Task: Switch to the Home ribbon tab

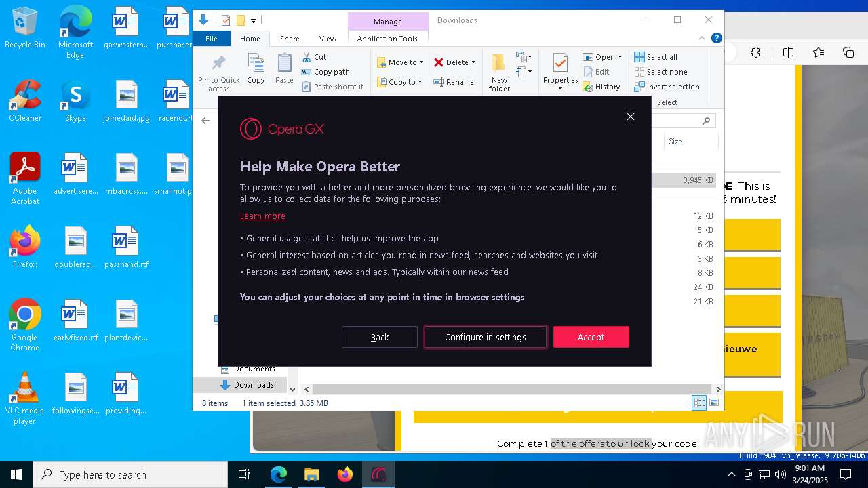Action: click(x=250, y=39)
